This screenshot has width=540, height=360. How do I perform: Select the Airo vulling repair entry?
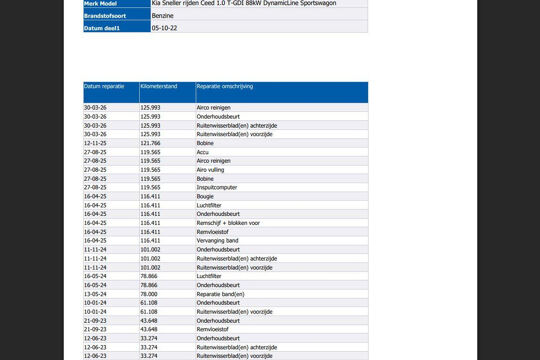pyautogui.click(x=210, y=169)
